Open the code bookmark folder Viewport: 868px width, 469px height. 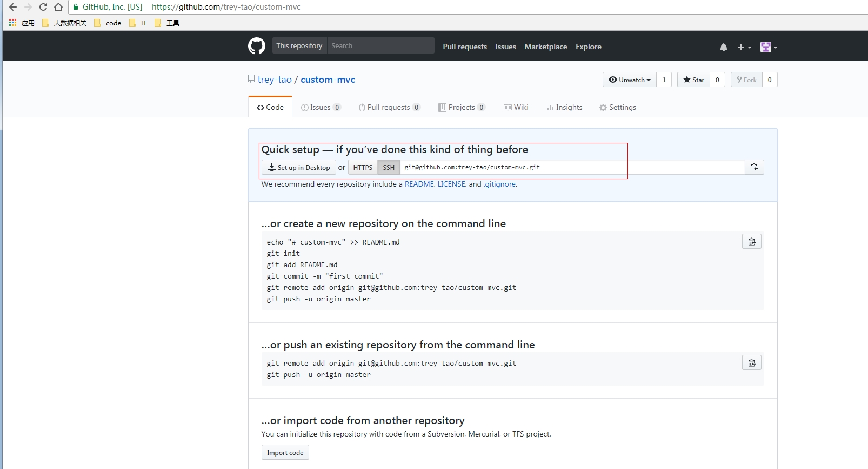tap(108, 23)
